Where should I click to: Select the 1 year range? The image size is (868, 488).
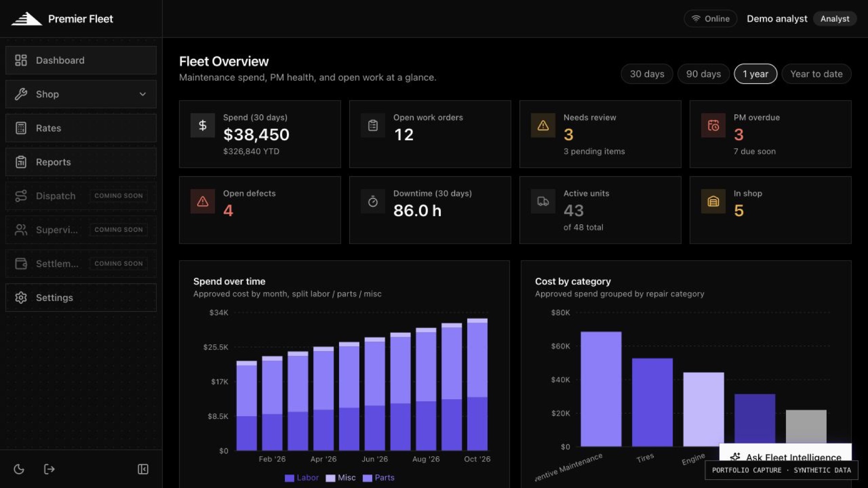tap(756, 74)
